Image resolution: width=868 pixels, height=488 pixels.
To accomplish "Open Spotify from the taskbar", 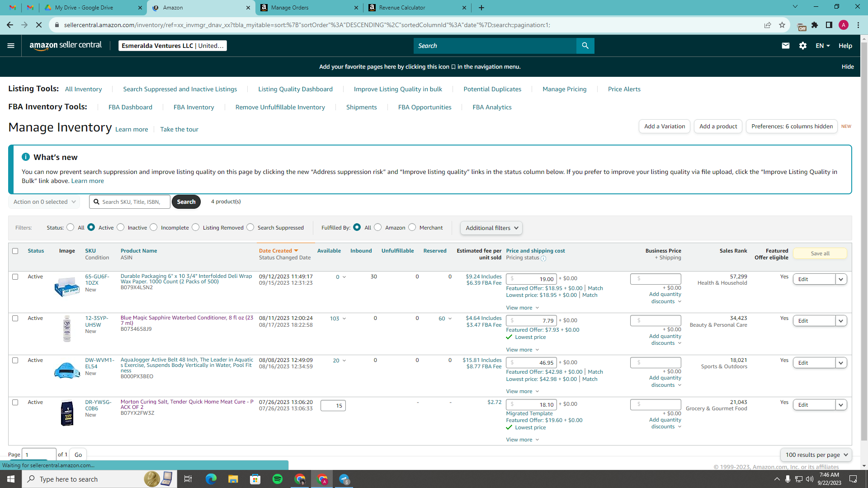I will click(278, 479).
